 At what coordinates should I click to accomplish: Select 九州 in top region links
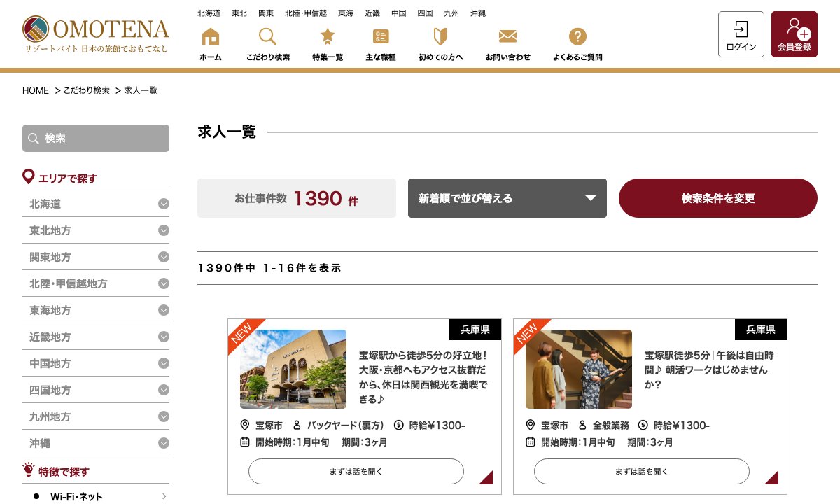(x=451, y=13)
